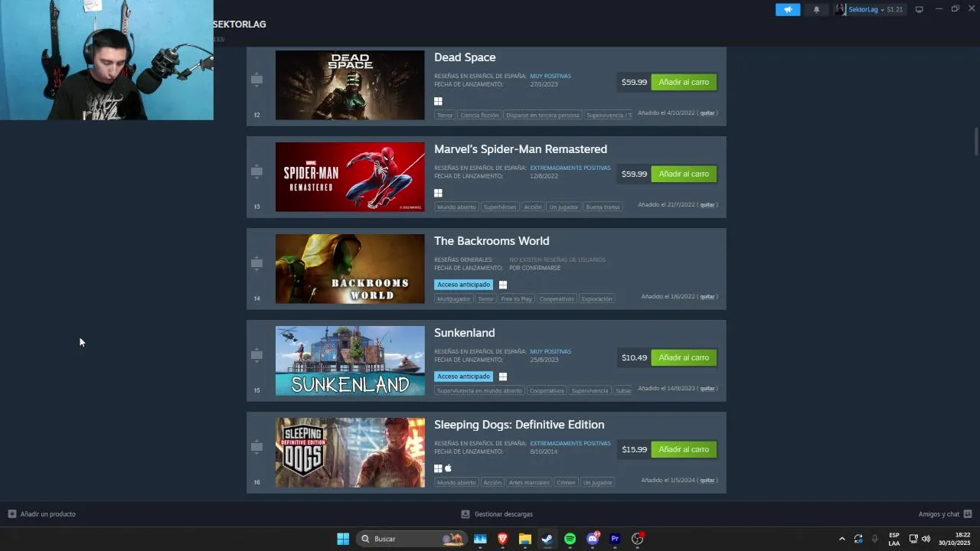Open the Steam announcements megaphone button
This screenshot has width=980, height=551.
(788, 9)
